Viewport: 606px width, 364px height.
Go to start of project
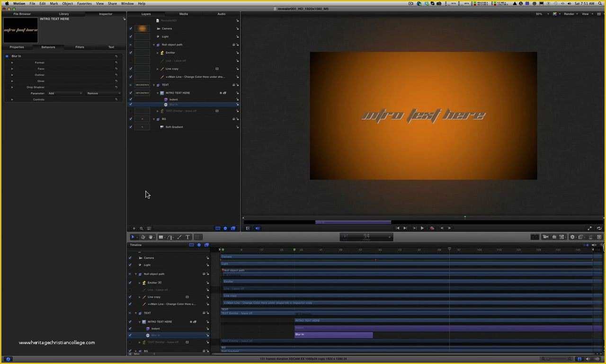[x=398, y=228]
